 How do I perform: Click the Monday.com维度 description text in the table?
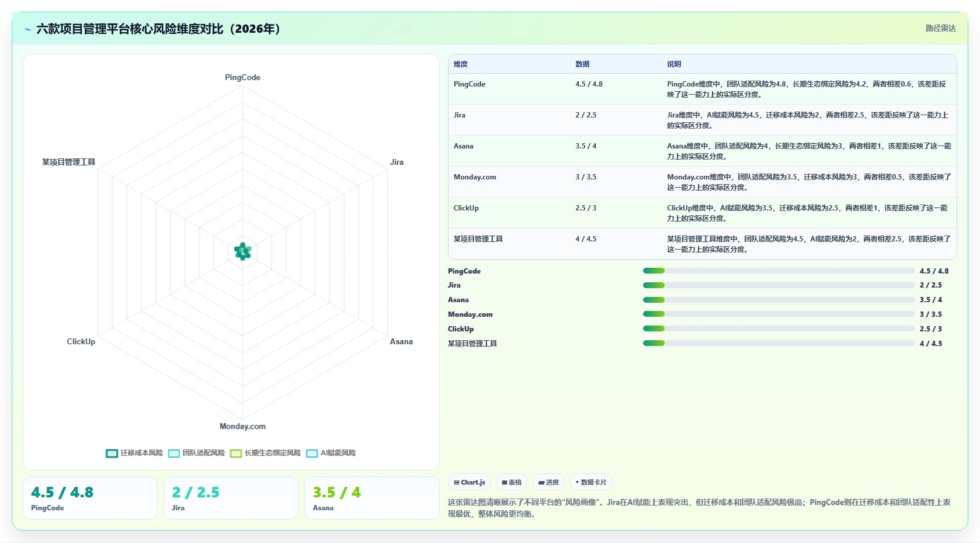tap(809, 182)
